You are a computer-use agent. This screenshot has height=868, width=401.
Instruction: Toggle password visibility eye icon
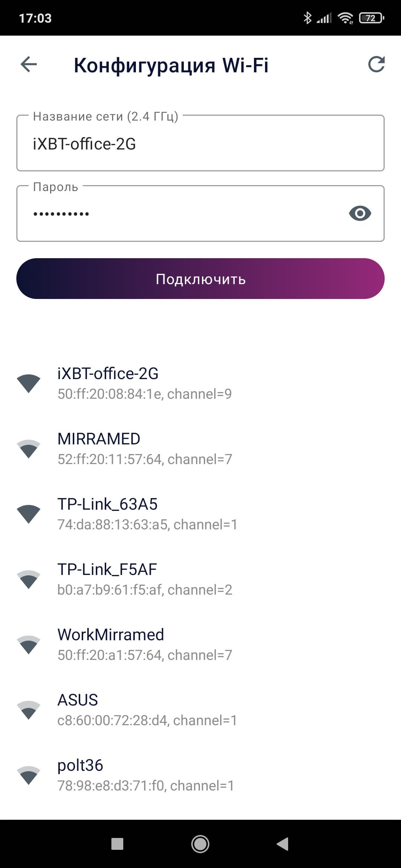click(360, 213)
